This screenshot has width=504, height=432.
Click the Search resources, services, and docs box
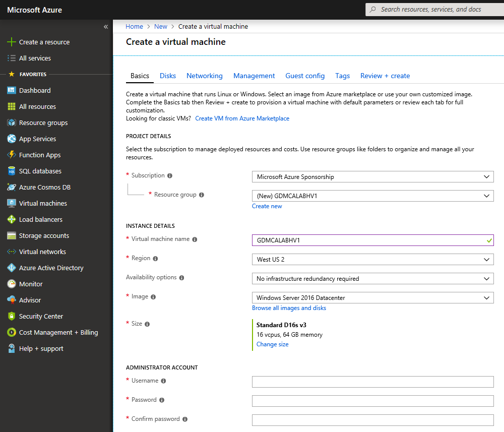(434, 10)
